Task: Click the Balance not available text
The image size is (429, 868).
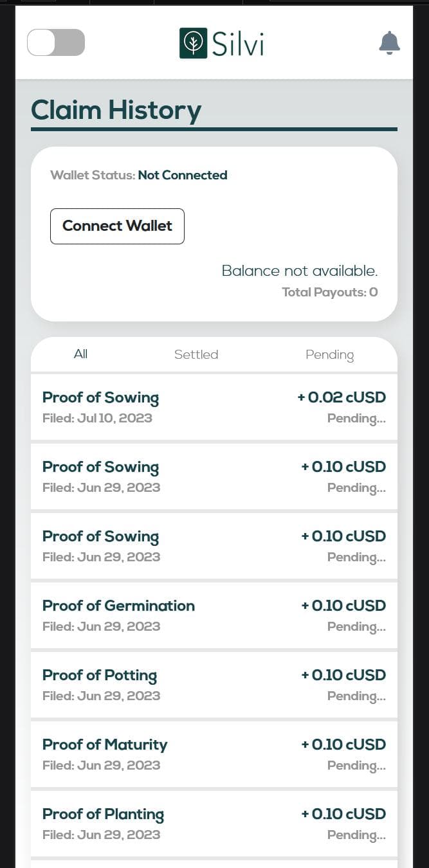Action: click(x=300, y=271)
